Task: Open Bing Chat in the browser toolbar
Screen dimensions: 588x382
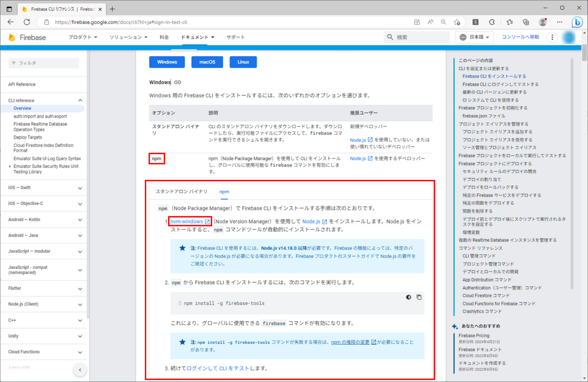Action: pyautogui.click(x=577, y=22)
